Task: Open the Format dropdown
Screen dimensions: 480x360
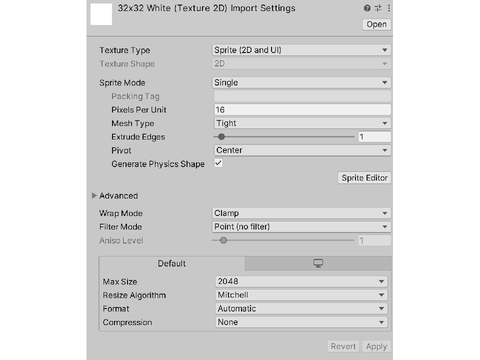Action: (301, 309)
